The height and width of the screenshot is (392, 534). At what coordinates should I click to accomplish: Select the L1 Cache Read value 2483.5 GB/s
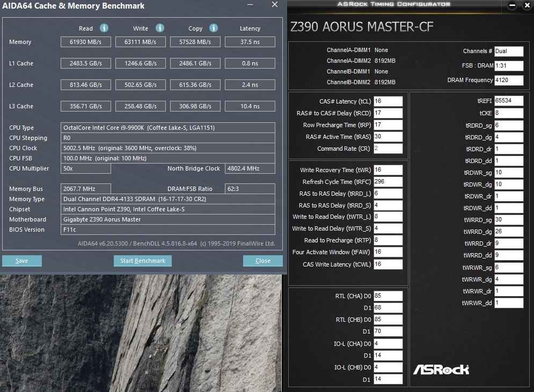[86, 63]
